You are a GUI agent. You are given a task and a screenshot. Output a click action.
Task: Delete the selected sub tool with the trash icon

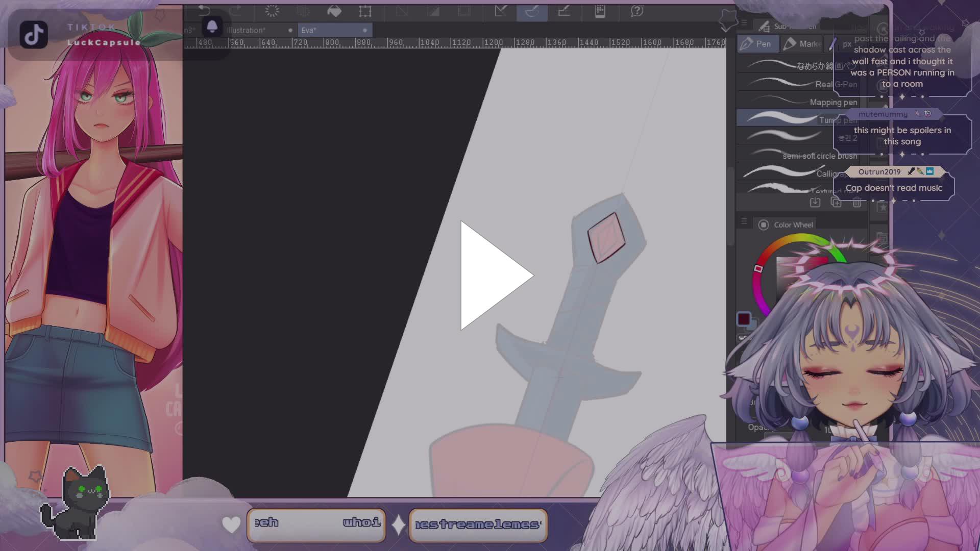click(x=856, y=203)
